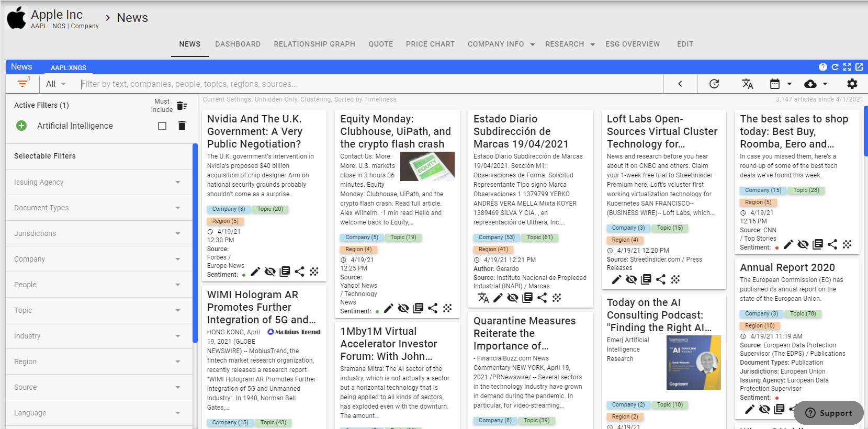Click the help question mark icon
This screenshot has height=429, width=868.
[823, 67]
